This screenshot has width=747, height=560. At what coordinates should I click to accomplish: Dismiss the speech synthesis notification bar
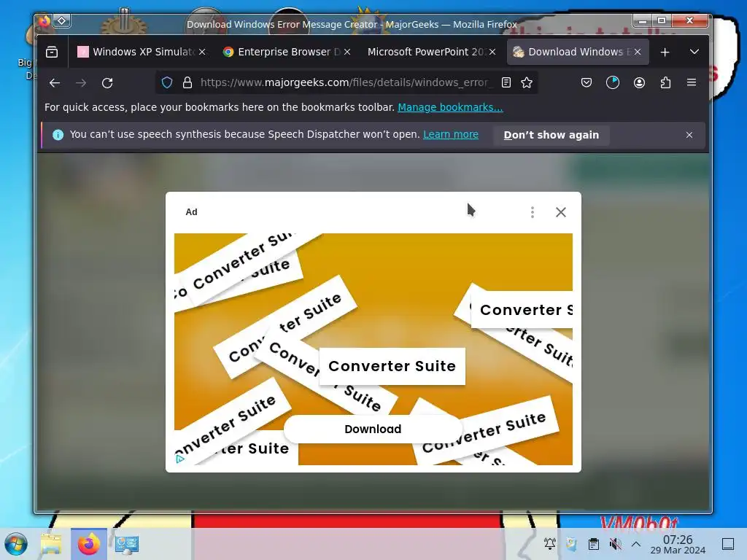point(689,135)
